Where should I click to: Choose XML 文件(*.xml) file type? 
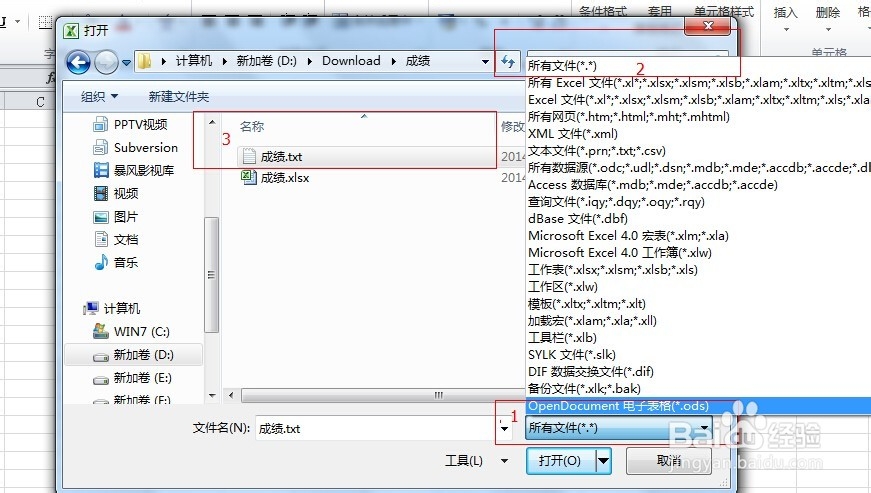pyautogui.click(x=698, y=134)
